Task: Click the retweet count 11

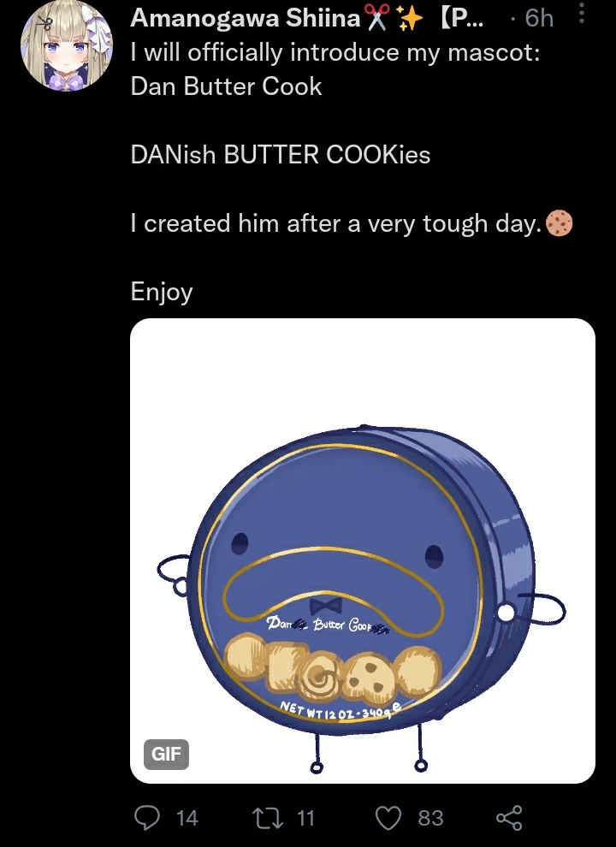Action: click(x=305, y=818)
